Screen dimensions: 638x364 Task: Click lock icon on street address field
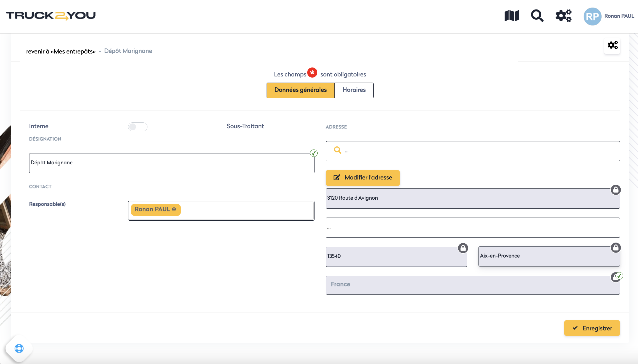(x=616, y=190)
